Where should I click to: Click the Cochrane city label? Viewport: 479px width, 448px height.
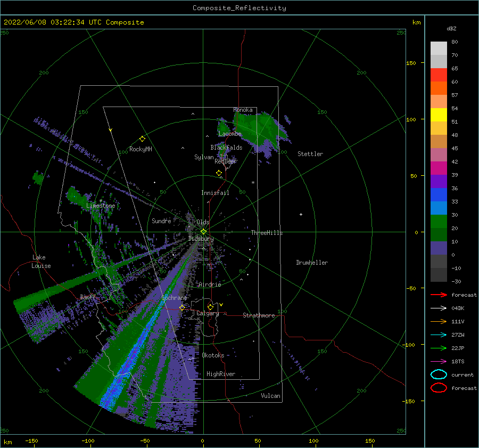(x=174, y=298)
